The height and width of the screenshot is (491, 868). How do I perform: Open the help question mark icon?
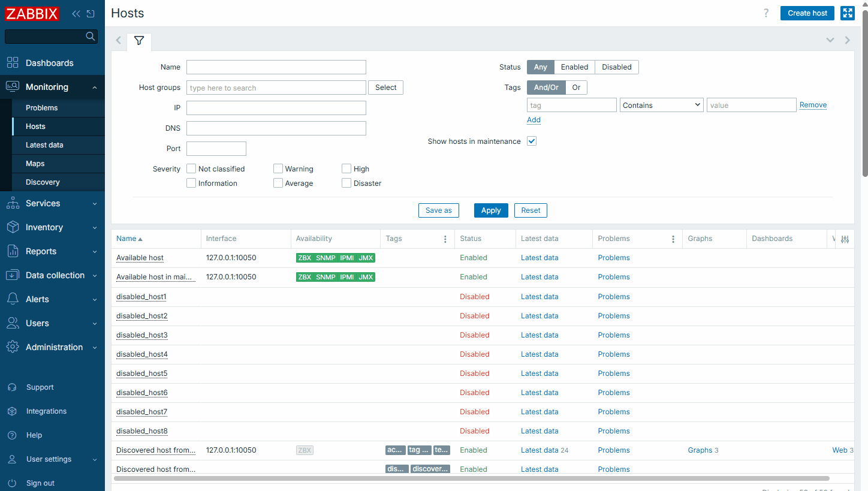(x=765, y=13)
